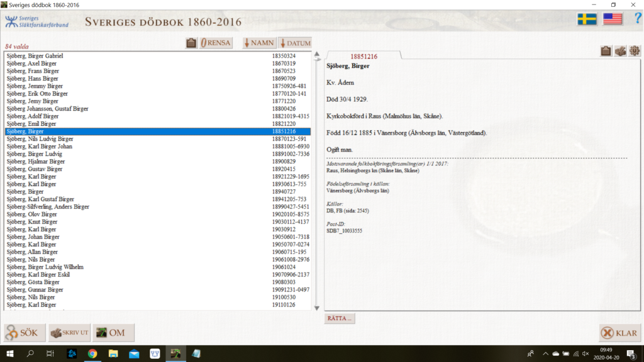The width and height of the screenshot is (644, 362).
Task: Select row Sjöberg, Hjalmar Birger
Action: click(x=158, y=162)
